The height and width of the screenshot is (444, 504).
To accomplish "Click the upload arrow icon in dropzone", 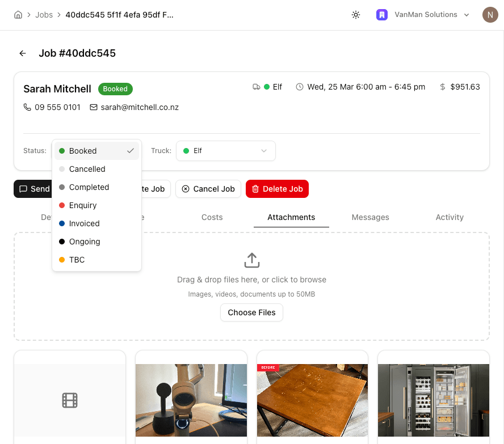I will 251,260.
